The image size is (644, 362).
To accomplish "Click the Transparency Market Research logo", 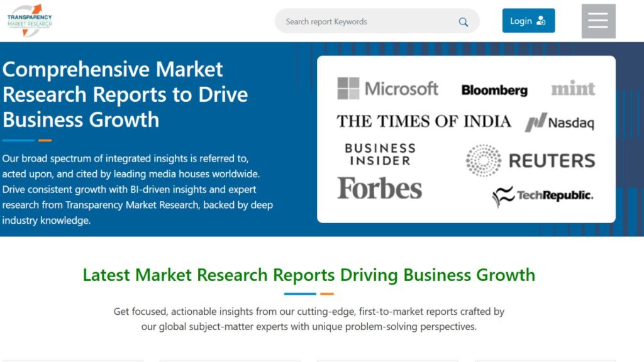I will [30, 19].
